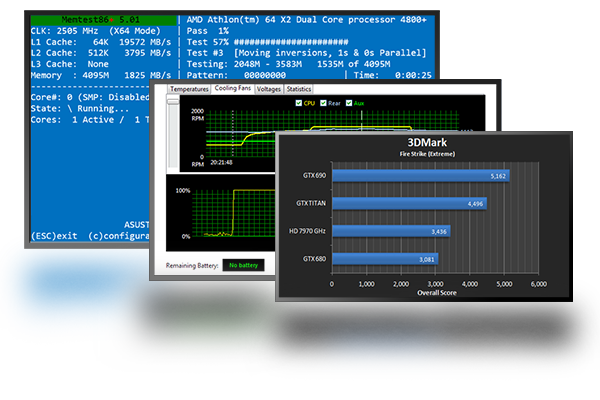Click the HD 7970 GHz bar showing 3,436
The image size is (600, 400).
tap(391, 231)
